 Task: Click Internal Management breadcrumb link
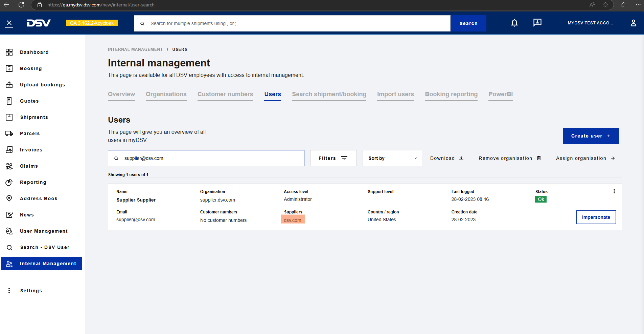(x=135, y=49)
